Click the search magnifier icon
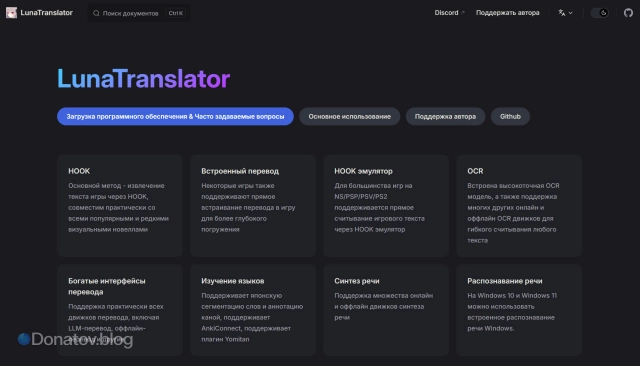Screen dimensions: 640x366 click(x=96, y=13)
